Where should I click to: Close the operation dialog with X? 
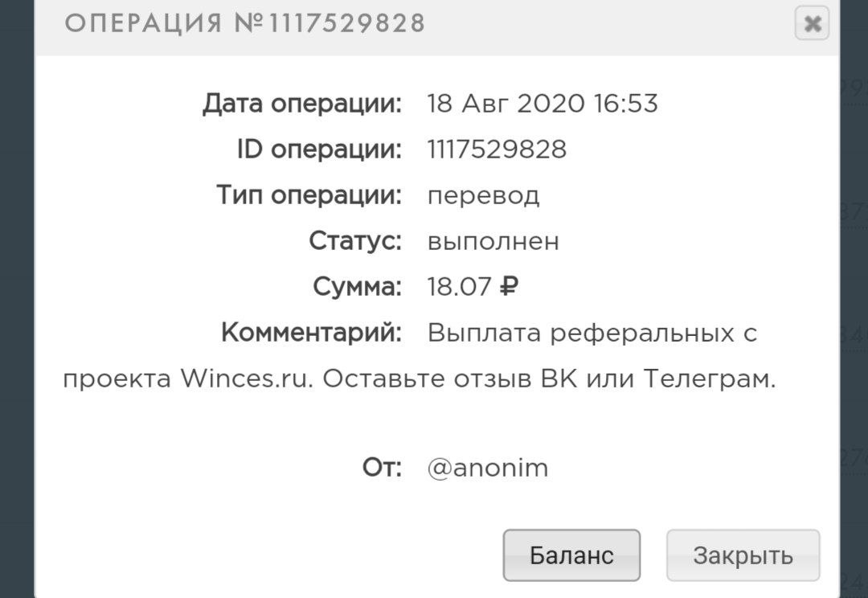coord(812,24)
